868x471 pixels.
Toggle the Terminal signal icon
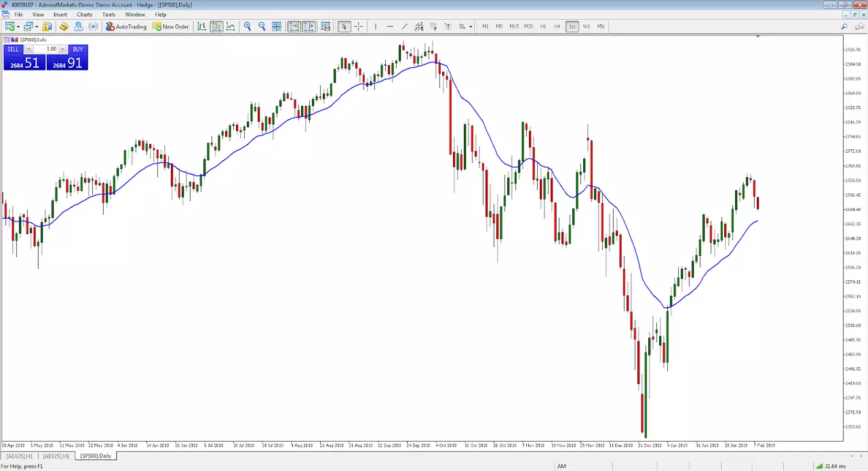pyautogui.click(x=93, y=26)
